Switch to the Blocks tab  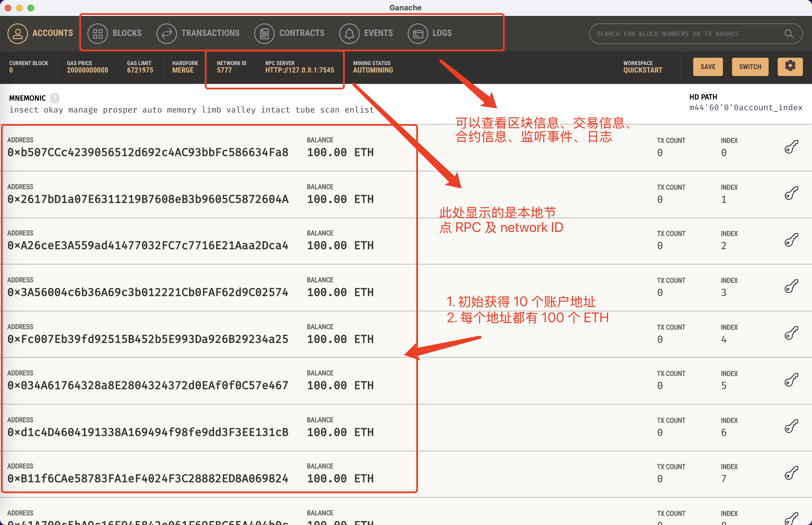click(x=114, y=33)
